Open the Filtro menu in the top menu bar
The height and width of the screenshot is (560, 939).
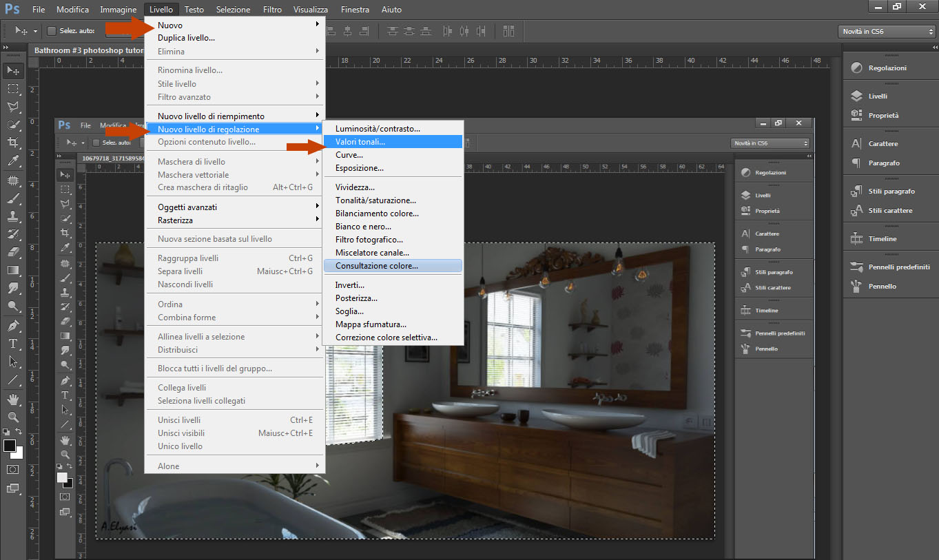[x=272, y=10]
